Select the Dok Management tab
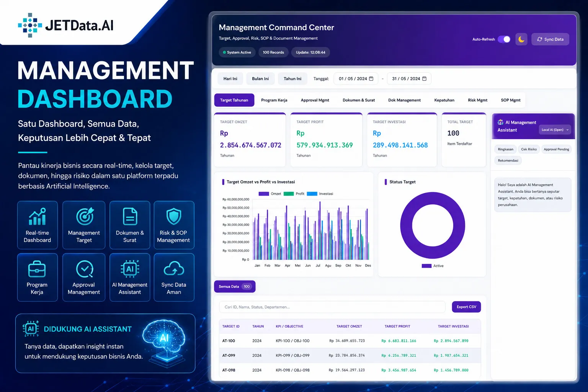 click(x=404, y=100)
